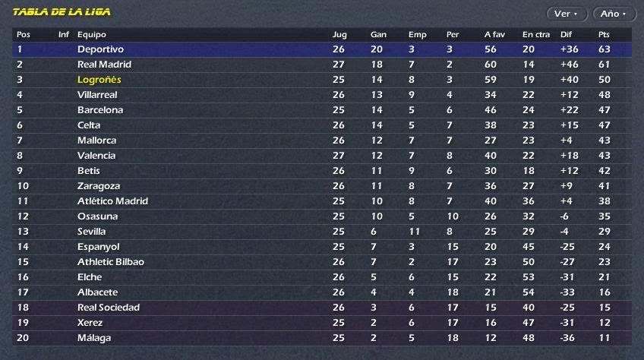This screenshot has width=644, height=360.
Task: Open the Barcelona team entry
Action: [100, 110]
